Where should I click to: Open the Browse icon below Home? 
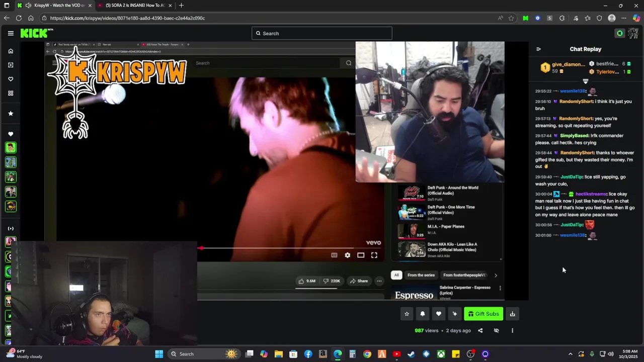click(11, 65)
